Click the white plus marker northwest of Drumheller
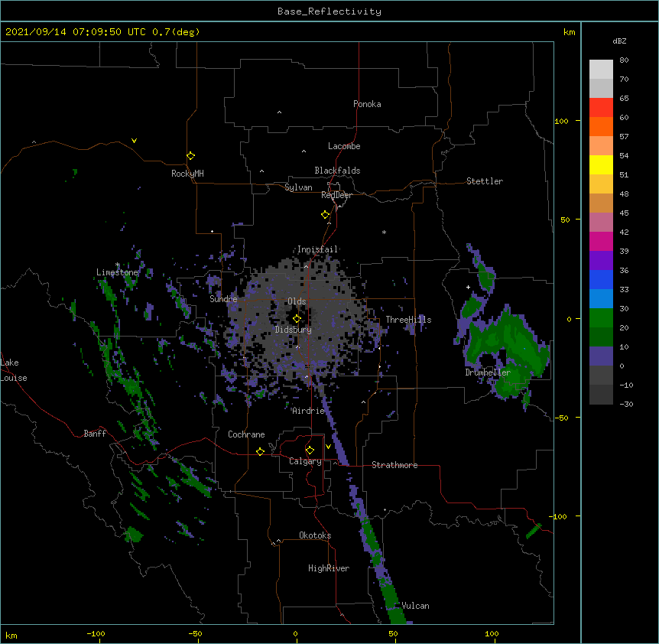The height and width of the screenshot is (644, 659). [x=468, y=287]
